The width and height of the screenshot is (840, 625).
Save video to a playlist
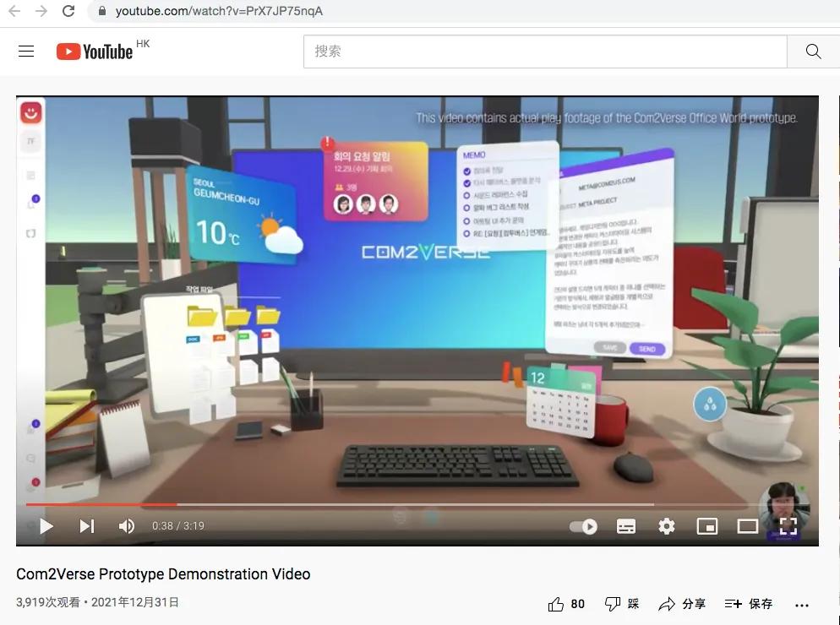pos(749,604)
